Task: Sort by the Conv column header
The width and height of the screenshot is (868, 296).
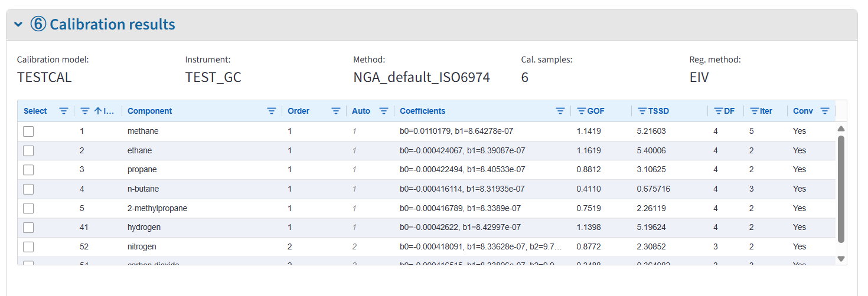Action: pyautogui.click(x=803, y=111)
